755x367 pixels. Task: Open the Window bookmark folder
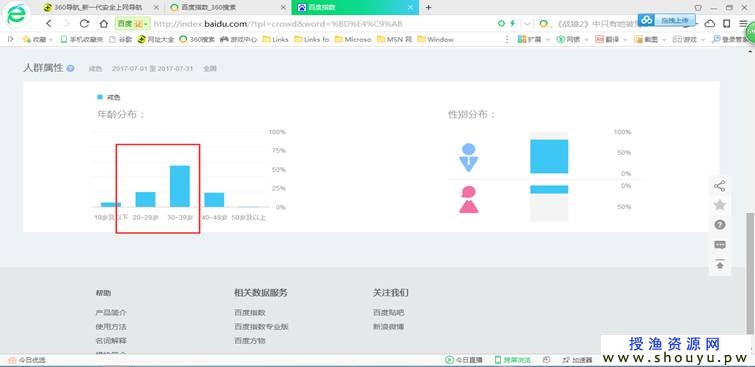coord(436,39)
